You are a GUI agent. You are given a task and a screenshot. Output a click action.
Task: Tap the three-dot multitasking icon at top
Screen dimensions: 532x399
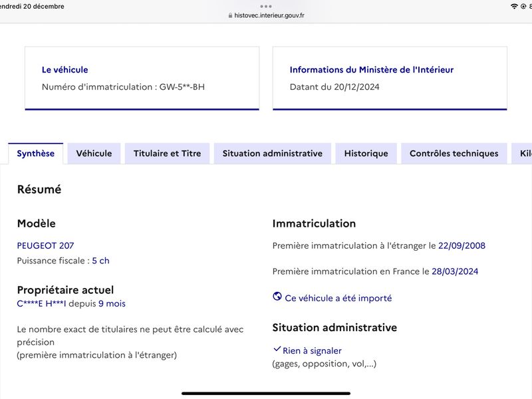pyautogui.click(x=266, y=7)
